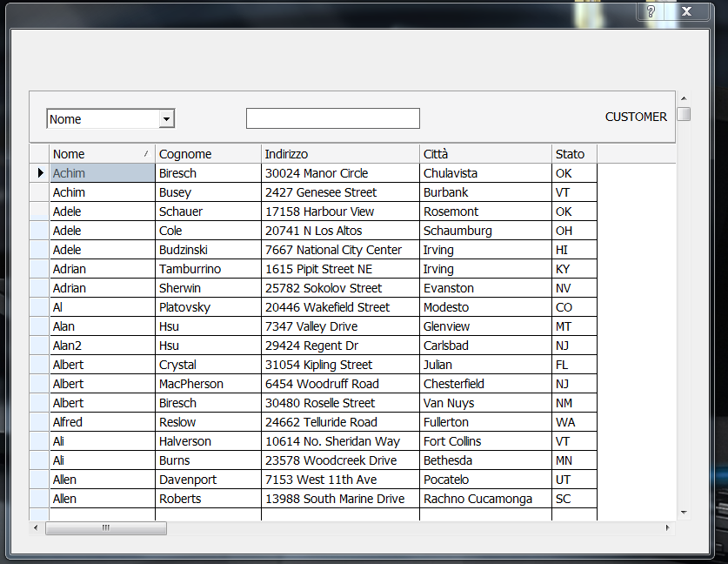The image size is (728, 564).
Task: Click the help question mark icon
Action: tap(651, 11)
